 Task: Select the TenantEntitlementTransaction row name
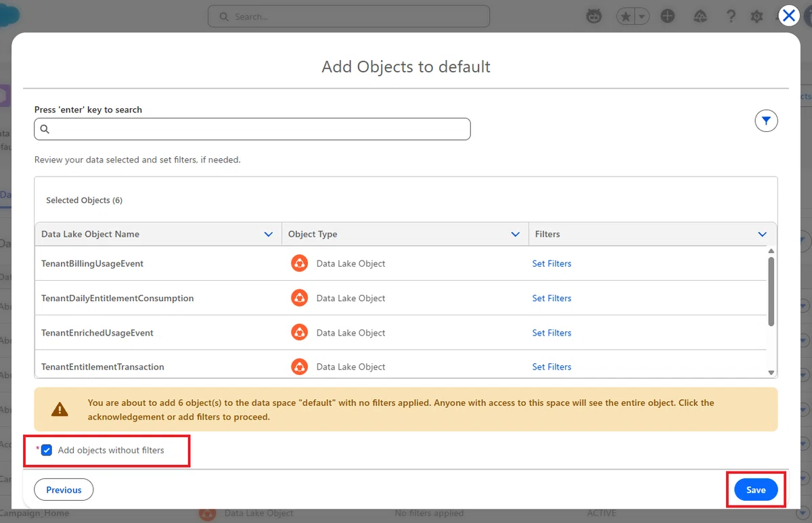(x=103, y=367)
